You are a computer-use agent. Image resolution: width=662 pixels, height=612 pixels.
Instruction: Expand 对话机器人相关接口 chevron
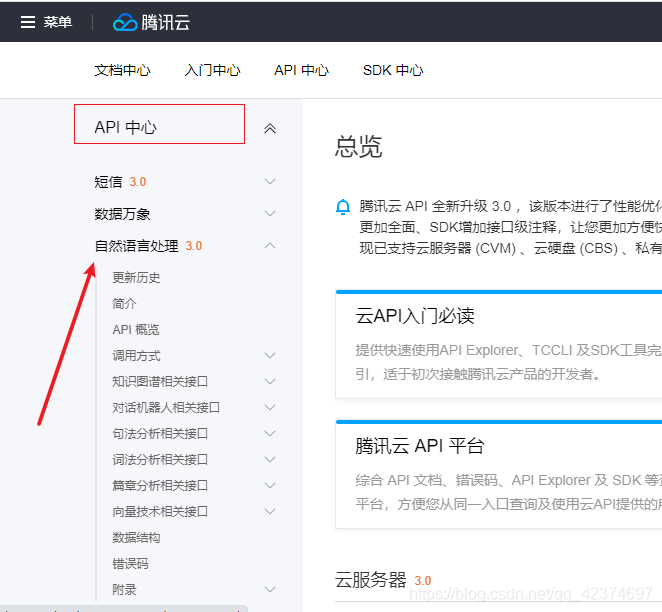(270, 408)
